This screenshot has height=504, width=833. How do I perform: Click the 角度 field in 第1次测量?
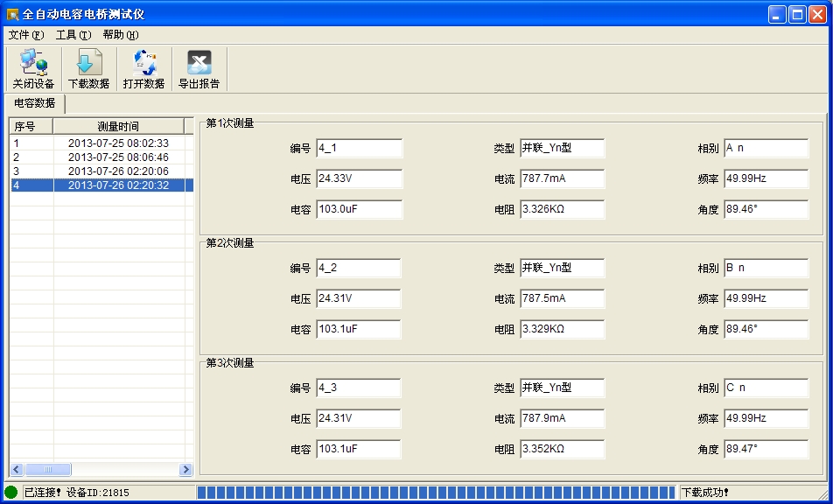[766, 209]
